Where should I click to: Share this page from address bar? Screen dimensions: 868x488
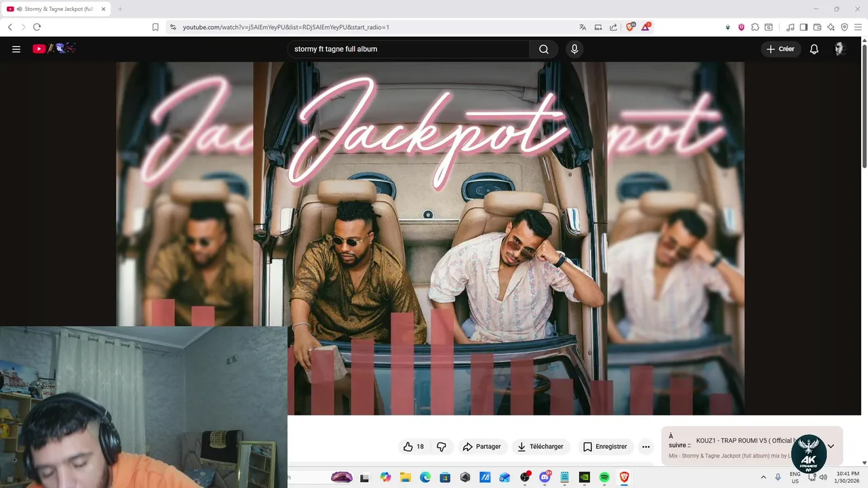614,27
